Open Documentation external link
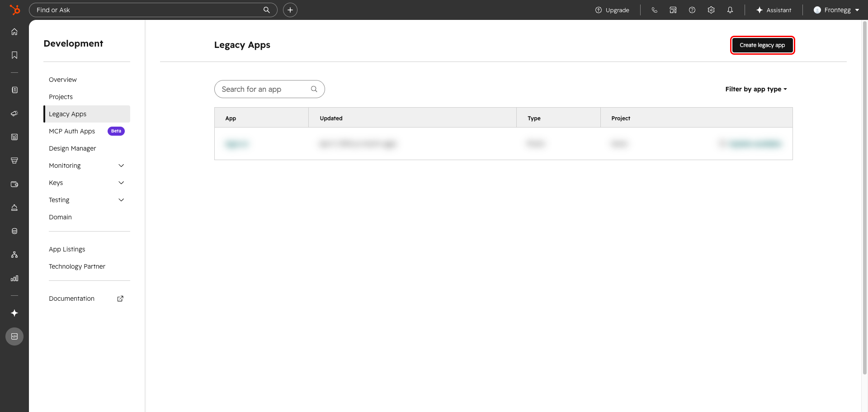Image resolution: width=868 pixels, height=412 pixels. pyautogui.click(x=87, y=298)
